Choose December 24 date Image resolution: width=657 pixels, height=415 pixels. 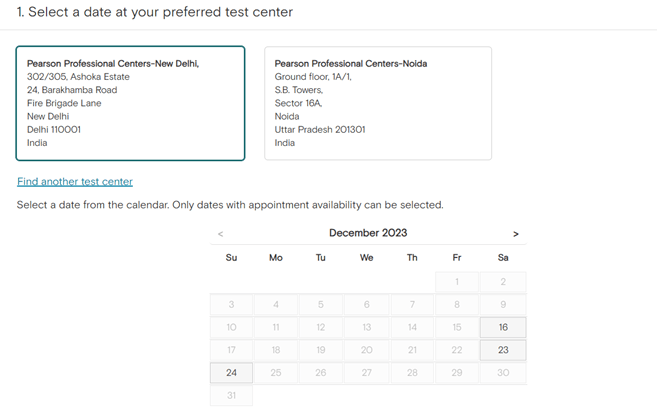tap(232, 373)
